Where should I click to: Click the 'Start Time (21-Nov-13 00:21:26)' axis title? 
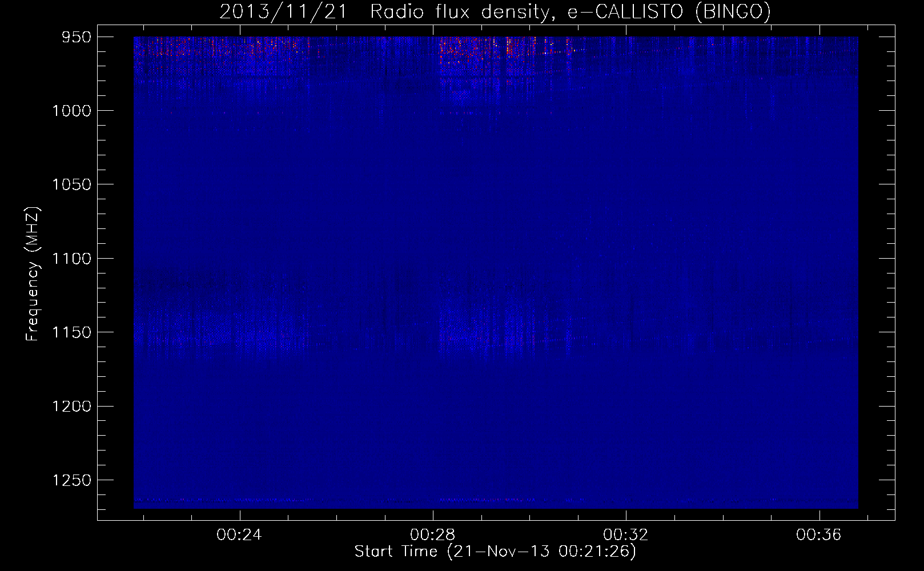[495, 552]
